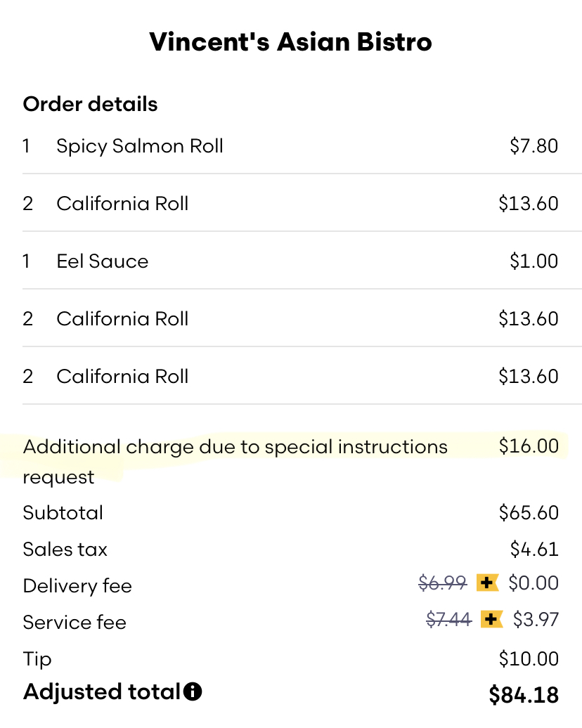The image size is (582, 728).
Task: Click the Sales tax label
Action: [x=65, y=550]
